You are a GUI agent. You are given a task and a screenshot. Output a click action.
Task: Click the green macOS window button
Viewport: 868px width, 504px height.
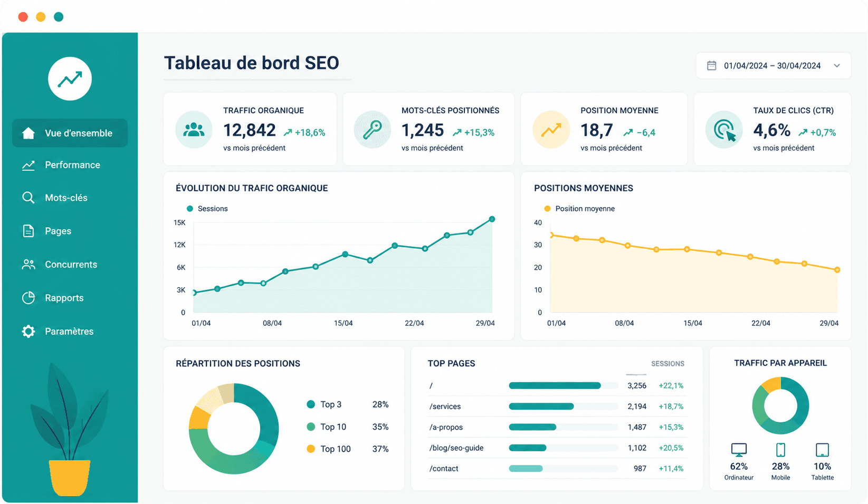[x=59, y=17]
